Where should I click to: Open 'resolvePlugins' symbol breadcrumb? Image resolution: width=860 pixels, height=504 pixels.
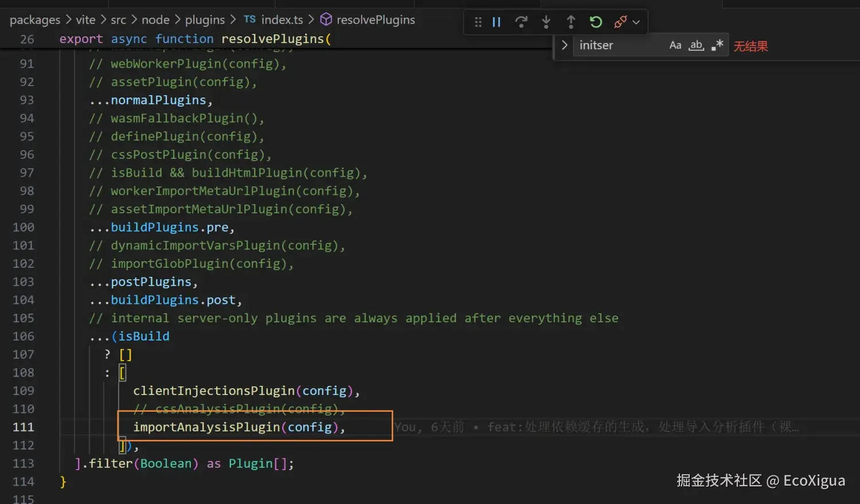point(376,20)
